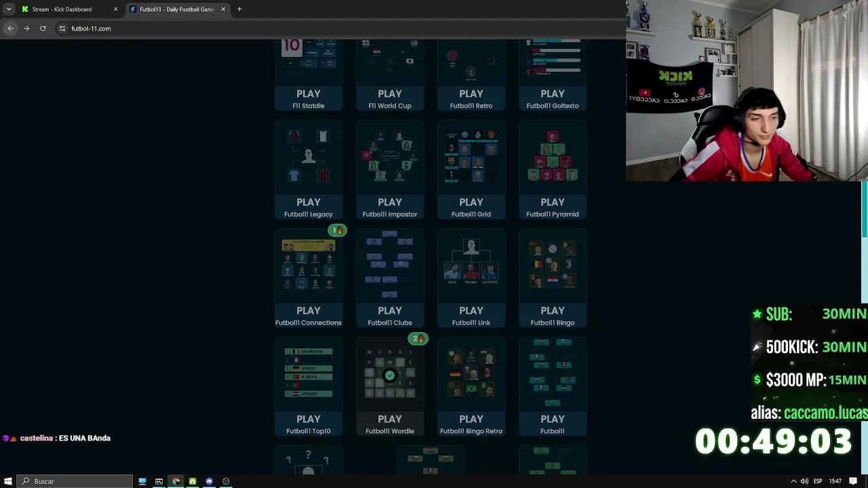Click the Futbol11 Legacy game thumbnail
Screen dimensions: 868x488
pyautogui.click(x=309, y=157)
